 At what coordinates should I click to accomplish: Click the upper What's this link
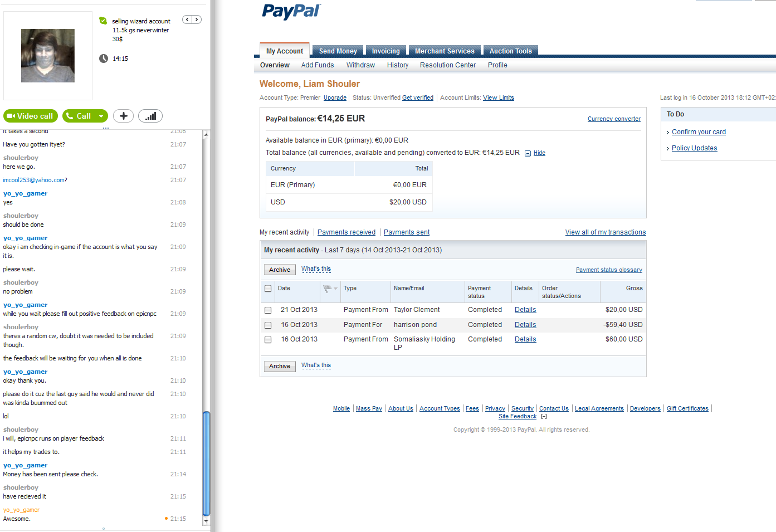tap(316, 269)
